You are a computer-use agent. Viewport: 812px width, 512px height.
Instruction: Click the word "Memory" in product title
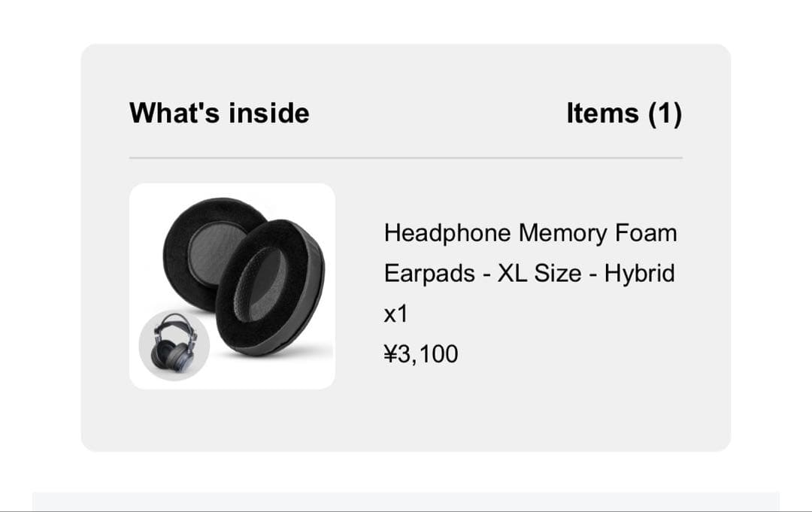click(564, 233)
